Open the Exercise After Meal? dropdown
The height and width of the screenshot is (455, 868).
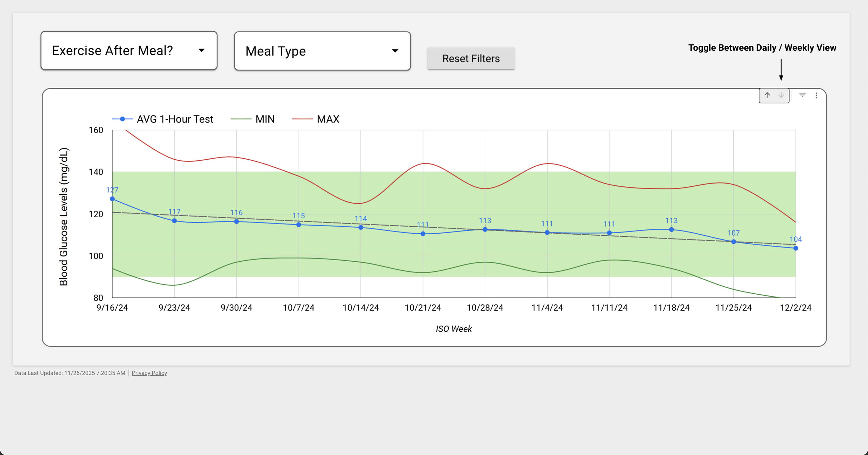coord(129,51)
